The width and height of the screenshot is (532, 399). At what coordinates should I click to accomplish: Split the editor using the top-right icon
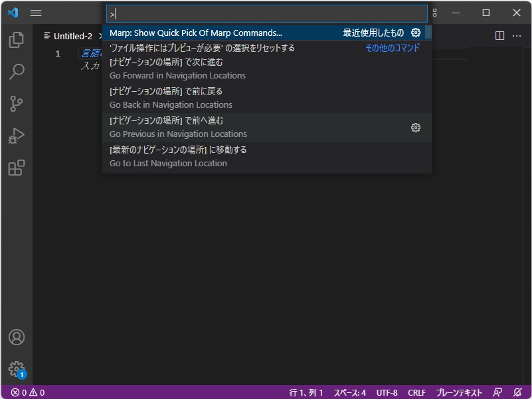tap(499, 36)
